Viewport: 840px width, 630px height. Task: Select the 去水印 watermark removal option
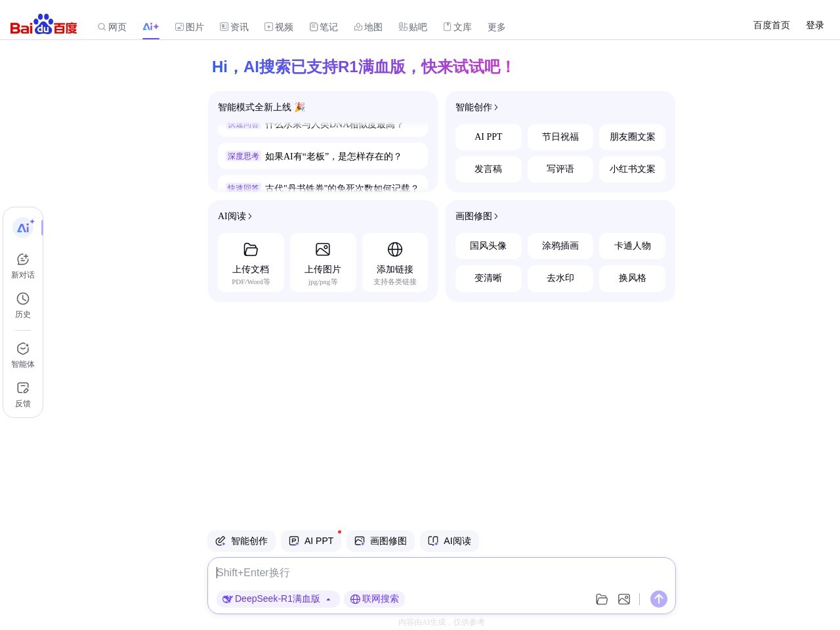pyautogui.click(x=560, y=278)
